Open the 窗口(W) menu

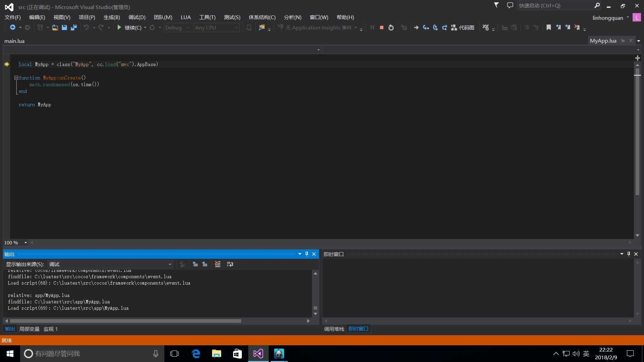coord(319,17)
